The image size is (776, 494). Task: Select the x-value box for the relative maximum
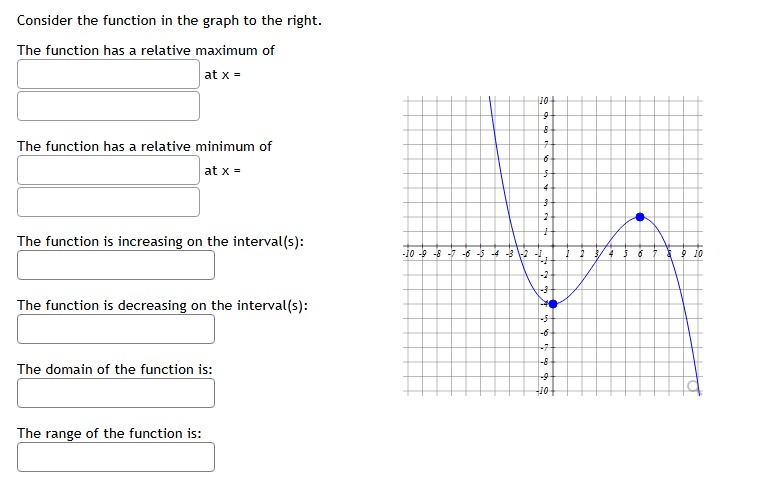[x=108, y=106]
